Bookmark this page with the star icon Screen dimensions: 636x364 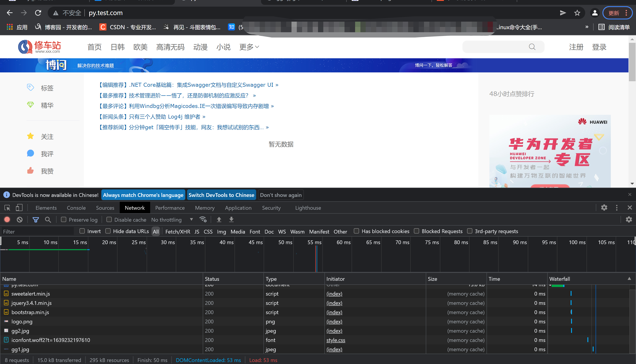click(x=577, y=13)
